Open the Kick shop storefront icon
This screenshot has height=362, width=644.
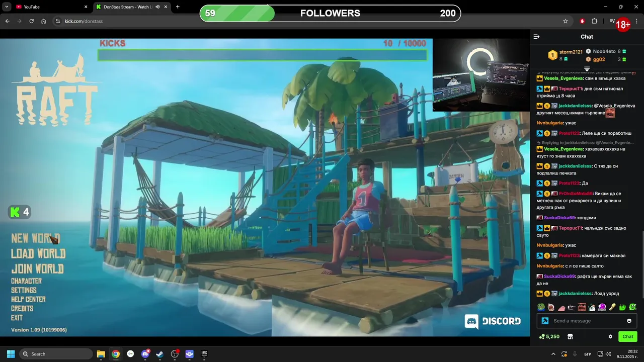click(570, 336)
